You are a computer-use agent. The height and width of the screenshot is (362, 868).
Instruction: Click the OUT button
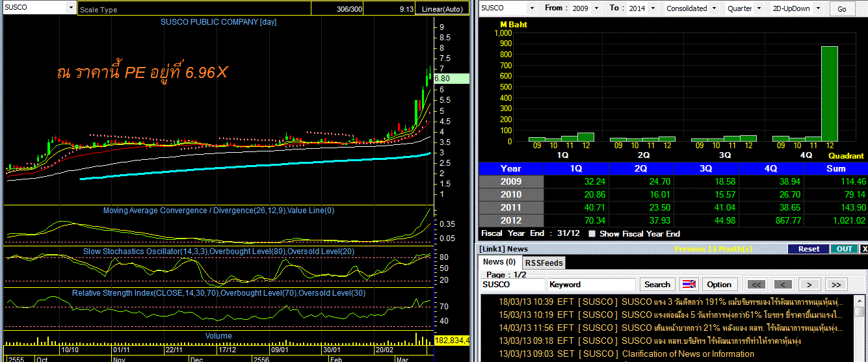click(x=844, y=249)
